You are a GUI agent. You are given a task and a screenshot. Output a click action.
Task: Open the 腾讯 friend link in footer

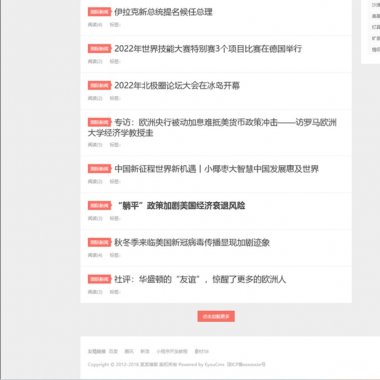point(129,351)
